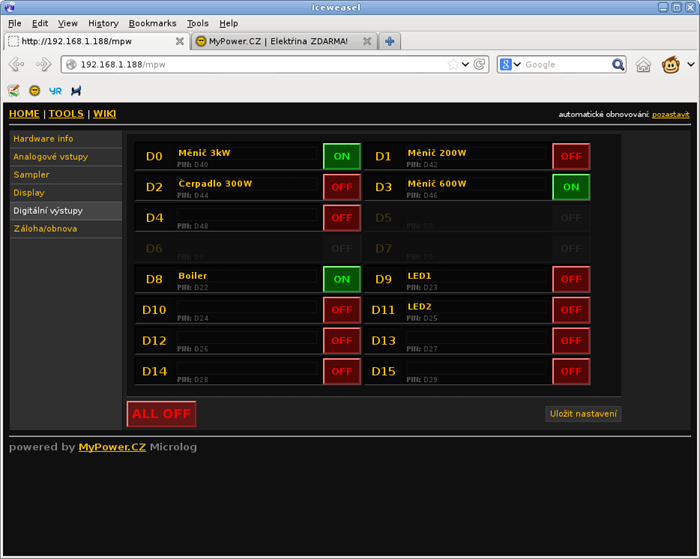
Task: Switch on D2 Čerpadlo 300W output
Action: coord(342,187)
